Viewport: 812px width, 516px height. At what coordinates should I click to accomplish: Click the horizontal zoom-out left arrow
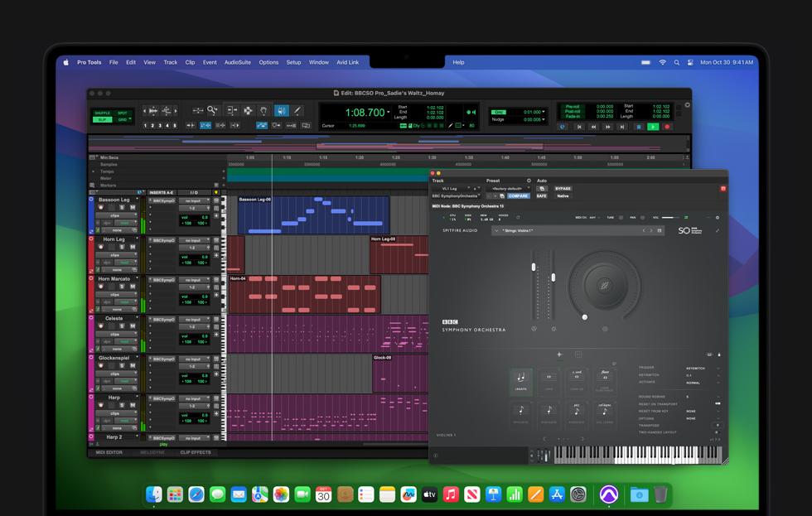[x=144, y=110]
